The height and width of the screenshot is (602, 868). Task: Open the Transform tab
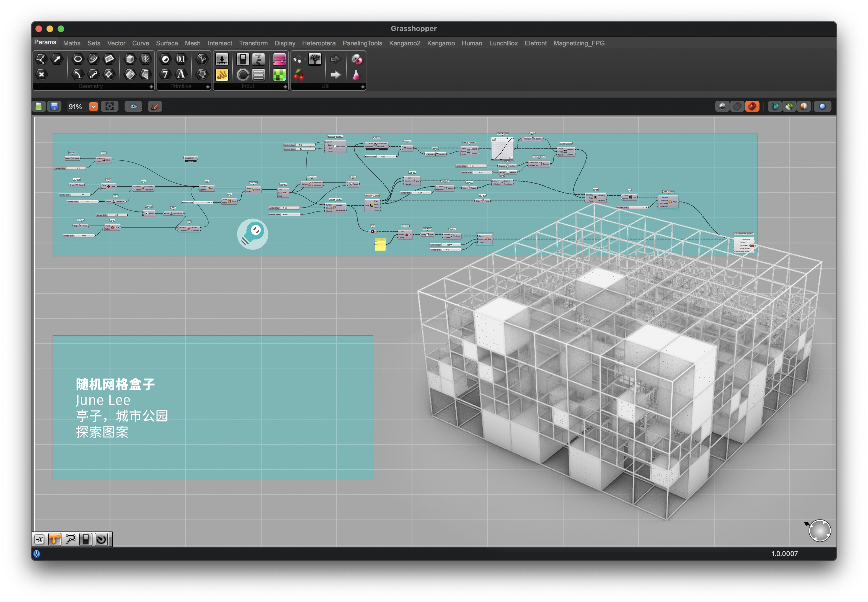(x=253, y=43)
